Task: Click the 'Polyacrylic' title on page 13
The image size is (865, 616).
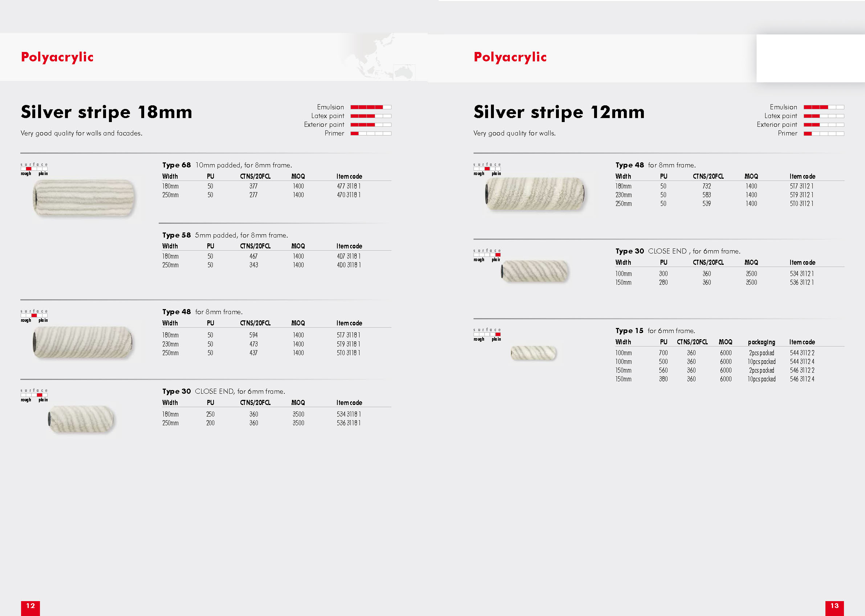Action: pyautogui.click(x=510, y=57)
